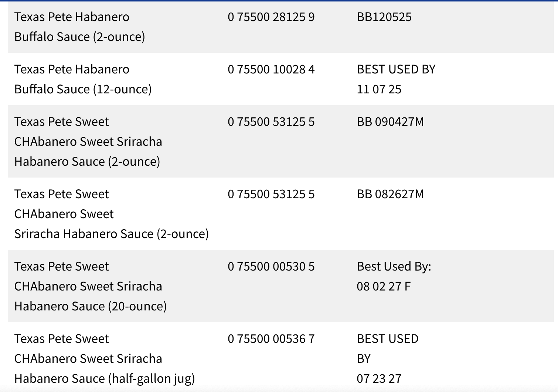Select UPC code 0 75500 00530 5
Screen dimensions: 558x392
coord(271,267)
